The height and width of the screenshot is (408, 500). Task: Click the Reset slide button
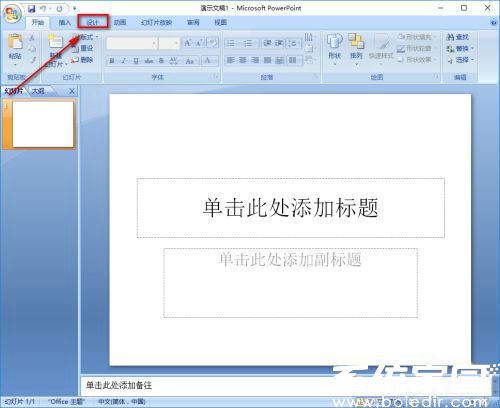(83, 49)
